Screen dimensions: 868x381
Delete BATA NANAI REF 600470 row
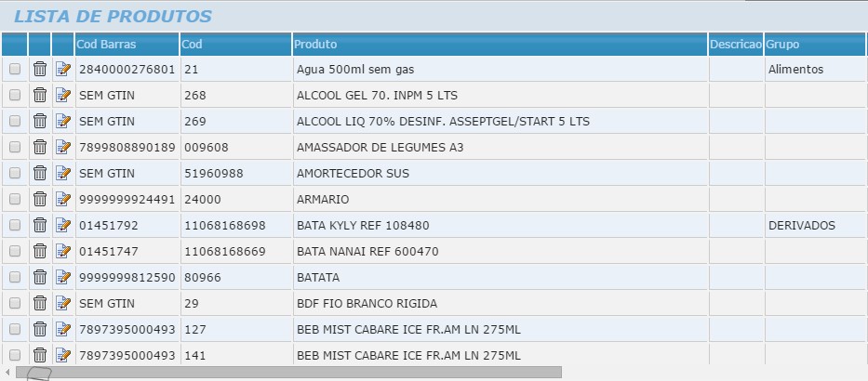pos(40,251)
